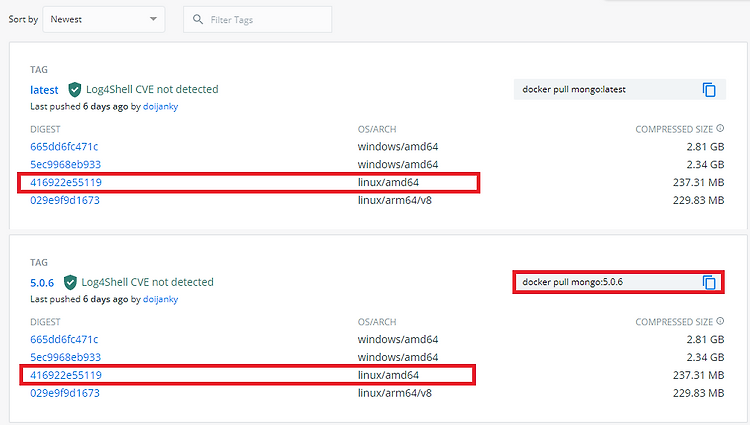Viewport: 750px width, 425px height.
Task: Open digest 5ec9968eb933 under tag 5.0.6
Action: coord(66,357)
